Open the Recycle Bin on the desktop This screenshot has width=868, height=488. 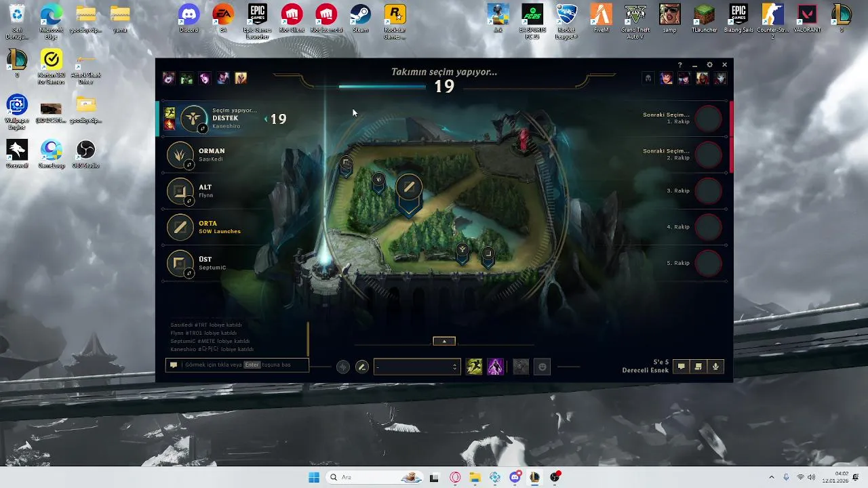coord(17,22)
